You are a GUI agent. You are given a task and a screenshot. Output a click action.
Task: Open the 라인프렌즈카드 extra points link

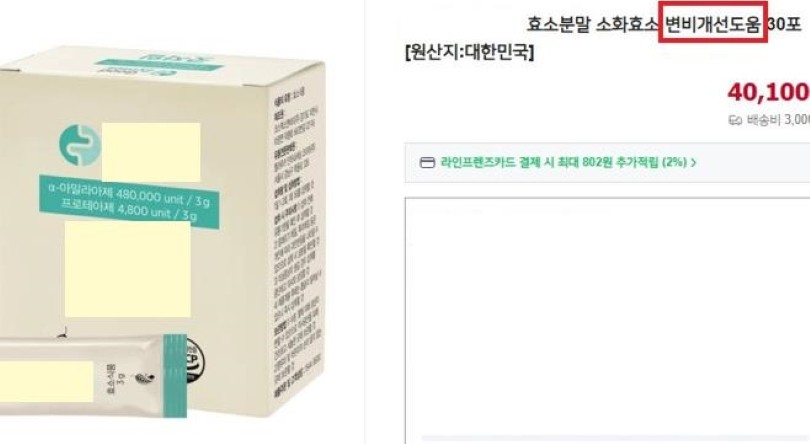pos(564,162)
